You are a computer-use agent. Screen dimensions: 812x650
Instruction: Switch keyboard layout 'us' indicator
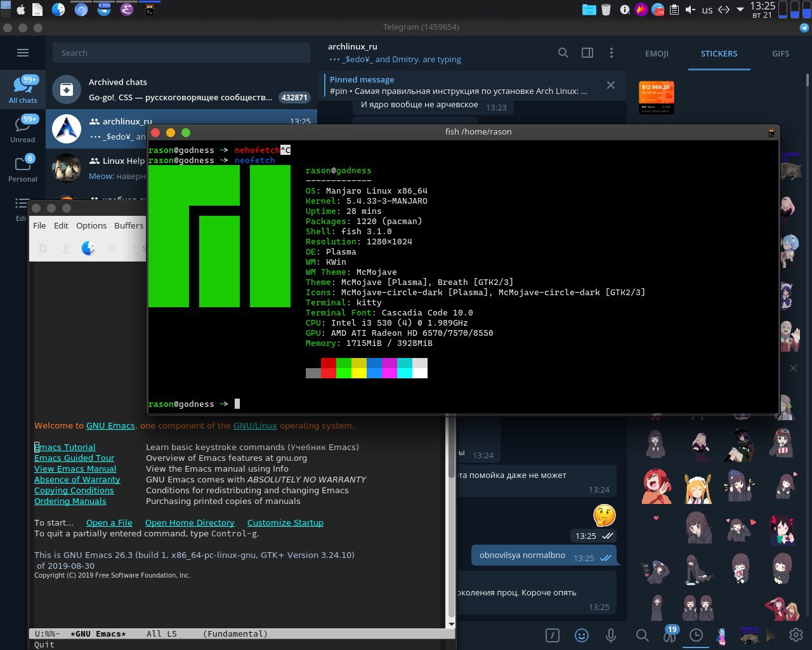[707, 10]
